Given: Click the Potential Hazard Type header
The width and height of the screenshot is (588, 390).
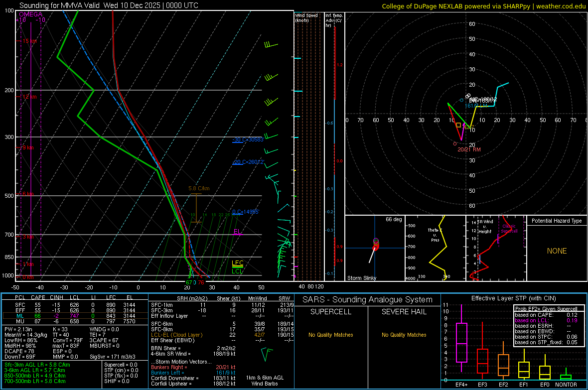Looking at the screenshot, I should (557, 221).
